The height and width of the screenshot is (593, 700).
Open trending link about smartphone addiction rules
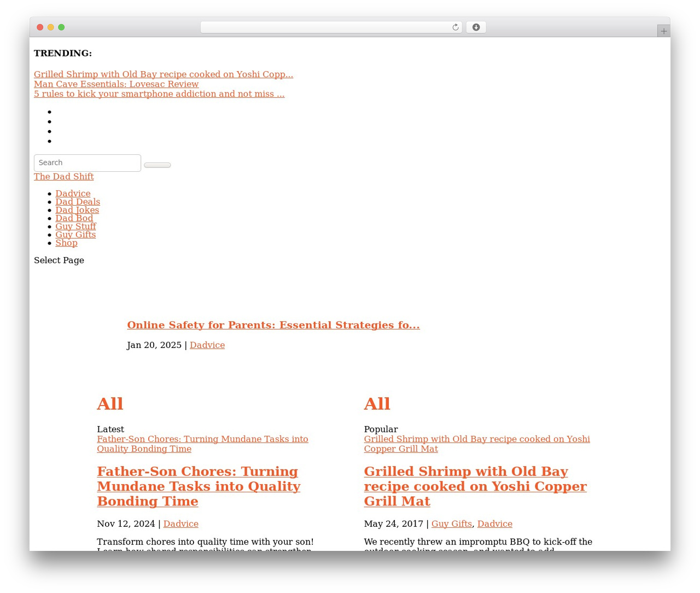pyautogui.click(x=159, y=94)
